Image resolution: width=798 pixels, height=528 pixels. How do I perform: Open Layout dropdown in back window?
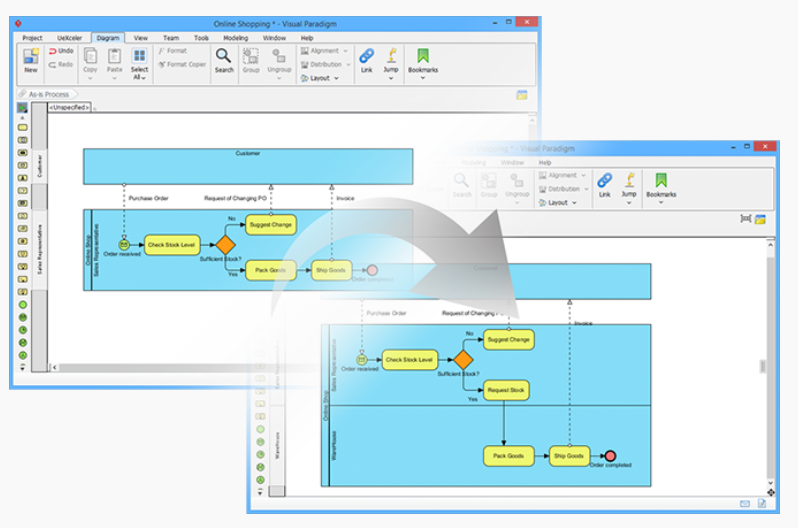[x=320, y=78]
